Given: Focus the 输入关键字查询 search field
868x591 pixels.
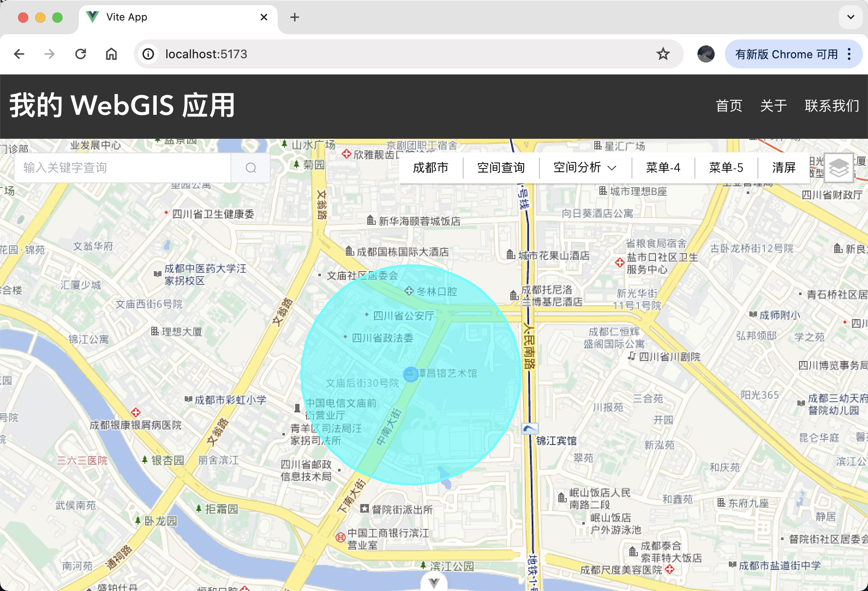Looking at the screenshot, I should coord(123,168).
